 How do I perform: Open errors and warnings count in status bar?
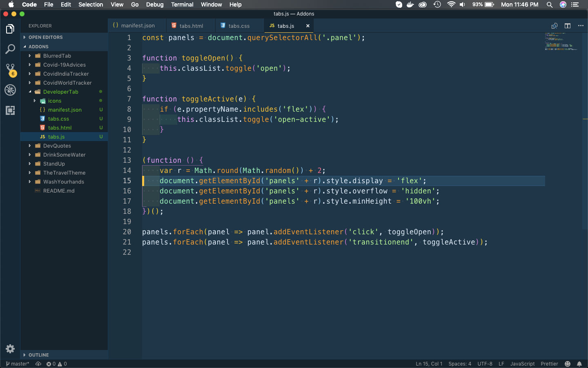tap(56, 364)
